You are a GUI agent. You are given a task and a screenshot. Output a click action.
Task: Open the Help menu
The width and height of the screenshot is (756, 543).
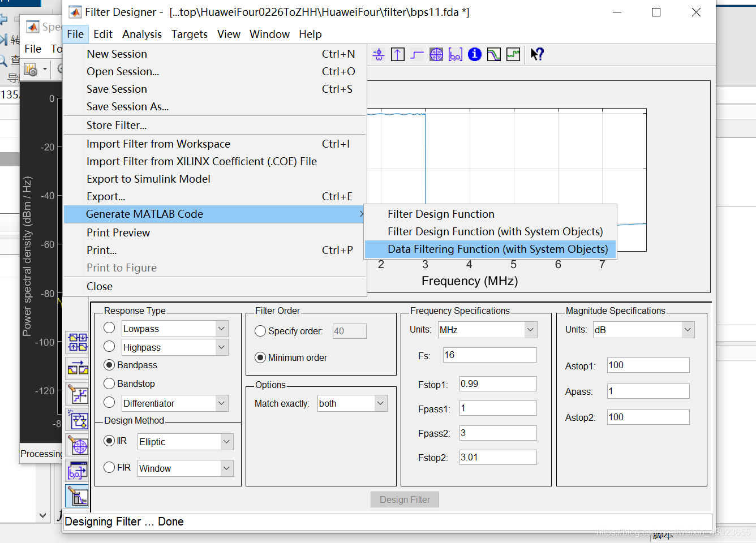click(310, 34)
